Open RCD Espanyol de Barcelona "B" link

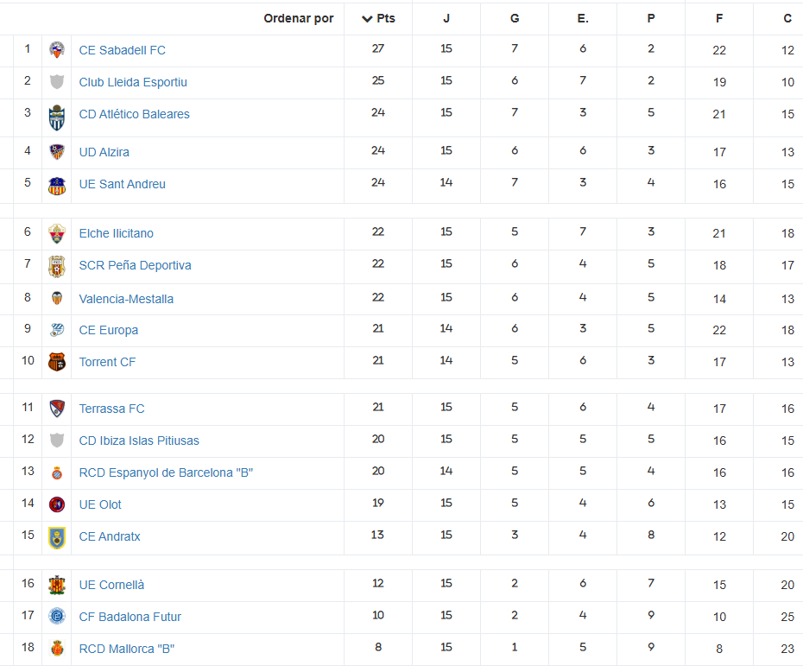point(166,472)
